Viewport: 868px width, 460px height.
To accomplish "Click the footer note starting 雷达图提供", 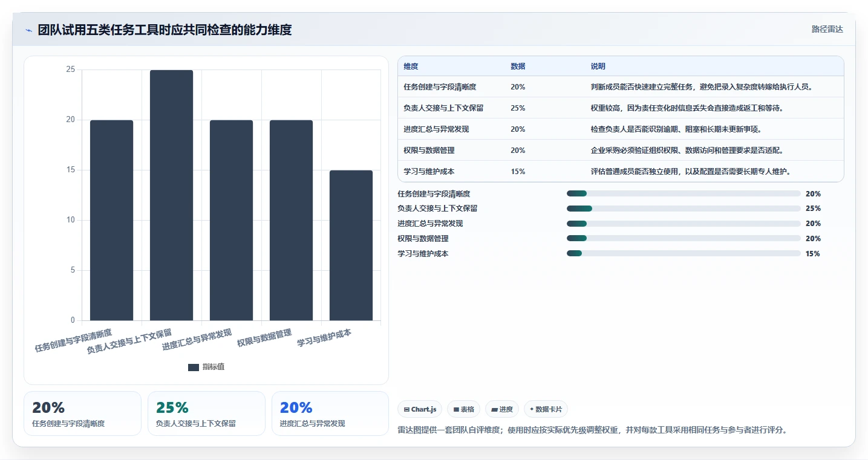I will tap(592, 430).
